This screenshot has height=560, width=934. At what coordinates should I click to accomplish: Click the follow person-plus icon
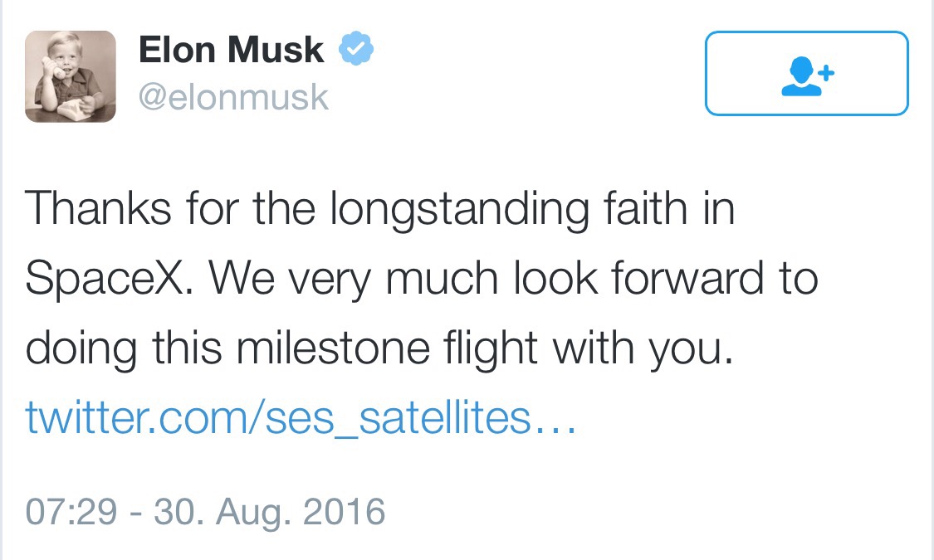pos(806,74)
